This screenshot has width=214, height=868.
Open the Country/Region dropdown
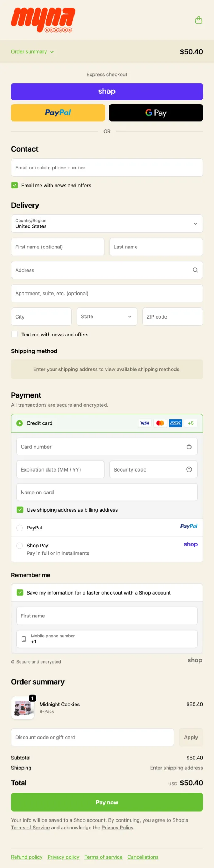[107, 224]
